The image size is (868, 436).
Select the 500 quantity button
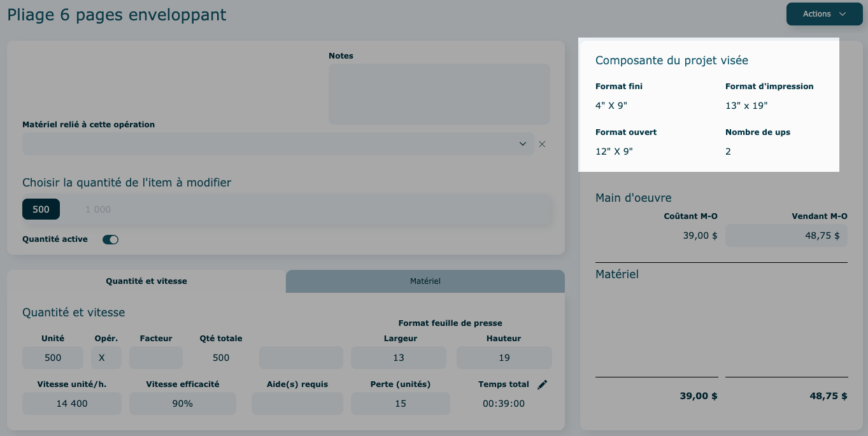click(41, 209)
